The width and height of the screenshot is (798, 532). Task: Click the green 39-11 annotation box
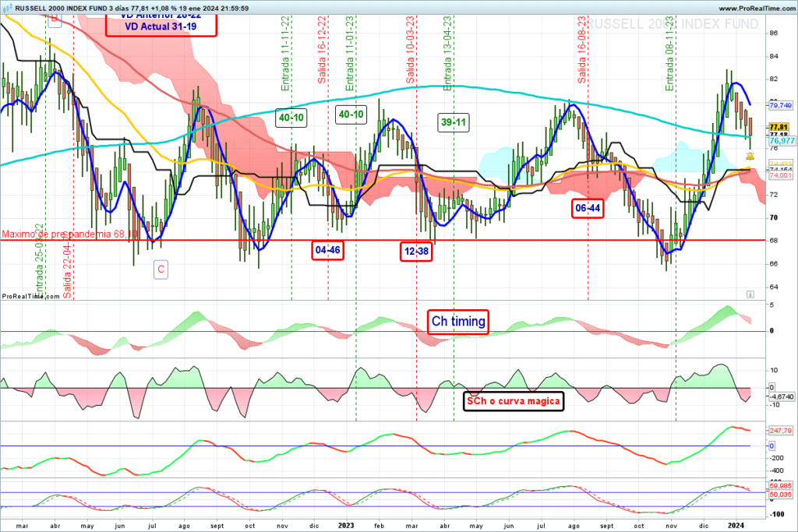click(x=454, y=122)
